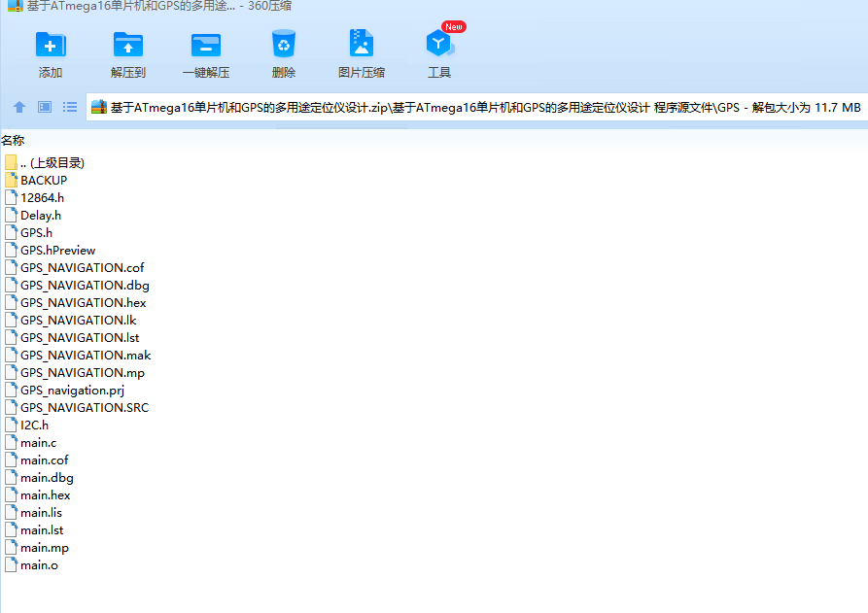Viewport: 868px width, 613px height.
Task: Click the file icon beside main.hex
Action: [x=11, y=494]
